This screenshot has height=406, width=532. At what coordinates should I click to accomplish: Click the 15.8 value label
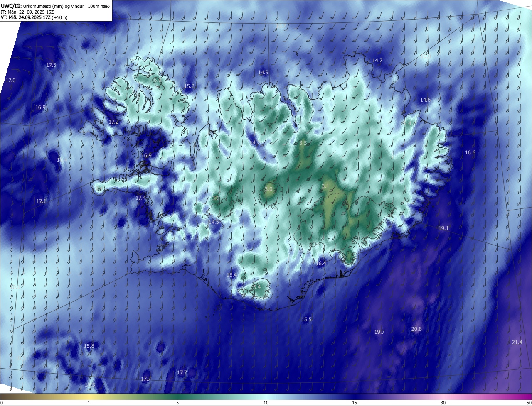tap(89, 346)
